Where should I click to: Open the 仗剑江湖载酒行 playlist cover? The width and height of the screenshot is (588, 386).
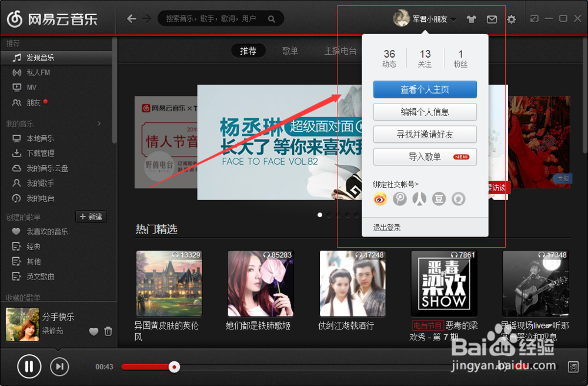(x=352, y=283)
